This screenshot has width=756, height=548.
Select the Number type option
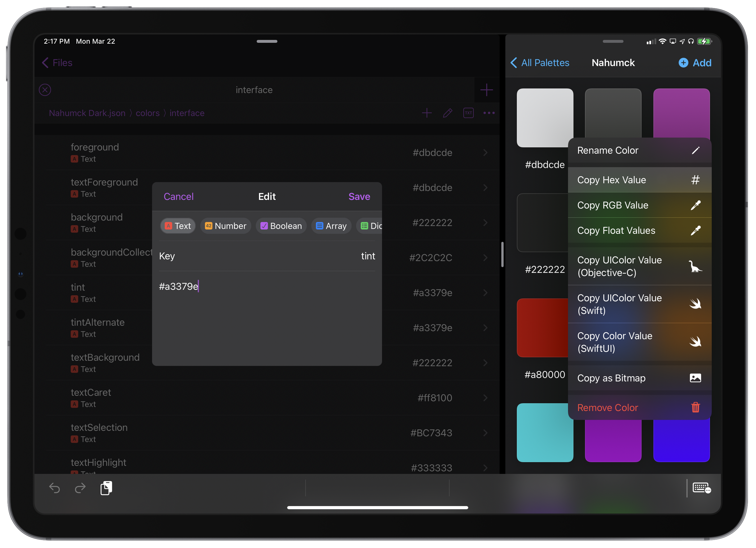coord(226,226)
